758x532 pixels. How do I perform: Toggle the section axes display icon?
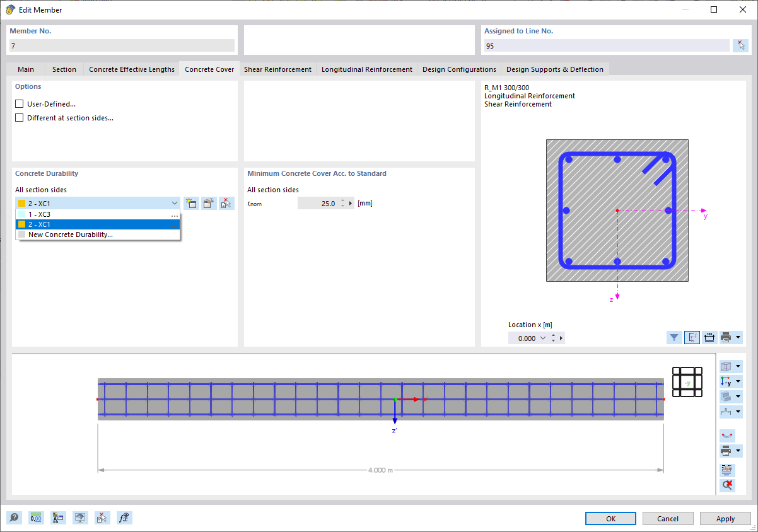(x=692, y=338)
